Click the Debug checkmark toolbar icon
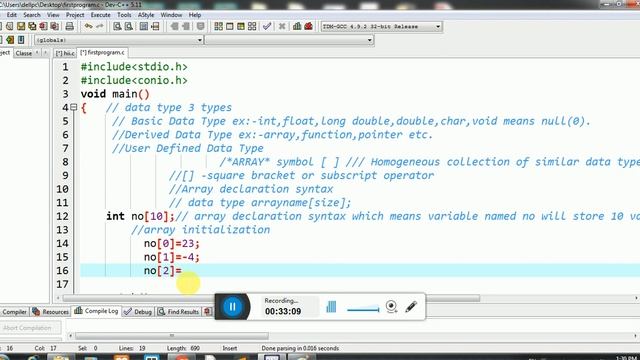 (x=267, y=27)
